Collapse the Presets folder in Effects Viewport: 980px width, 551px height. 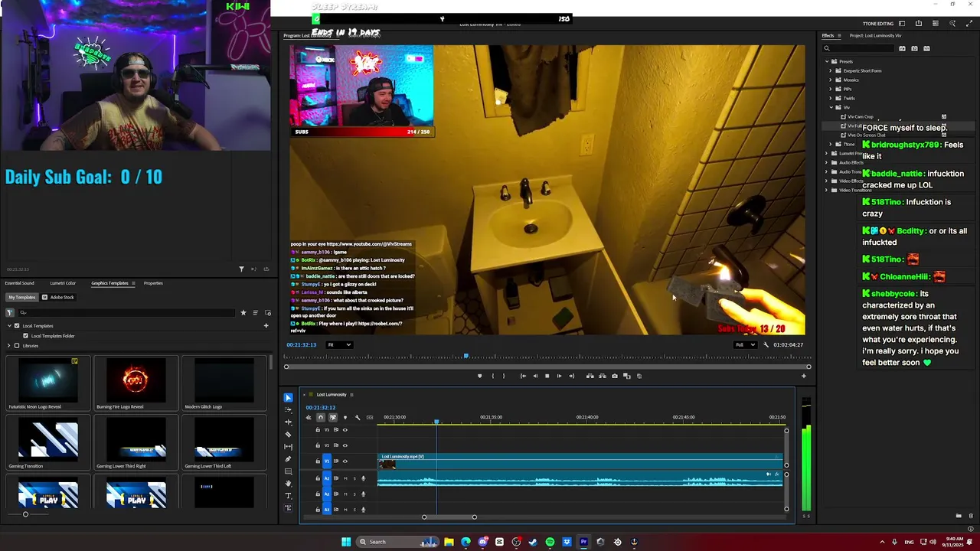coord(826,62)
